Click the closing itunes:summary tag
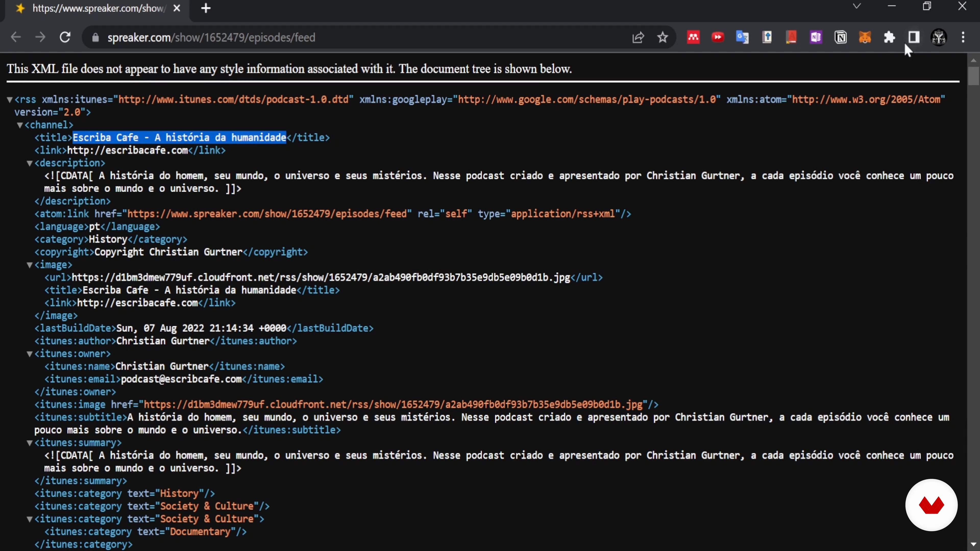 click(81, 481)
